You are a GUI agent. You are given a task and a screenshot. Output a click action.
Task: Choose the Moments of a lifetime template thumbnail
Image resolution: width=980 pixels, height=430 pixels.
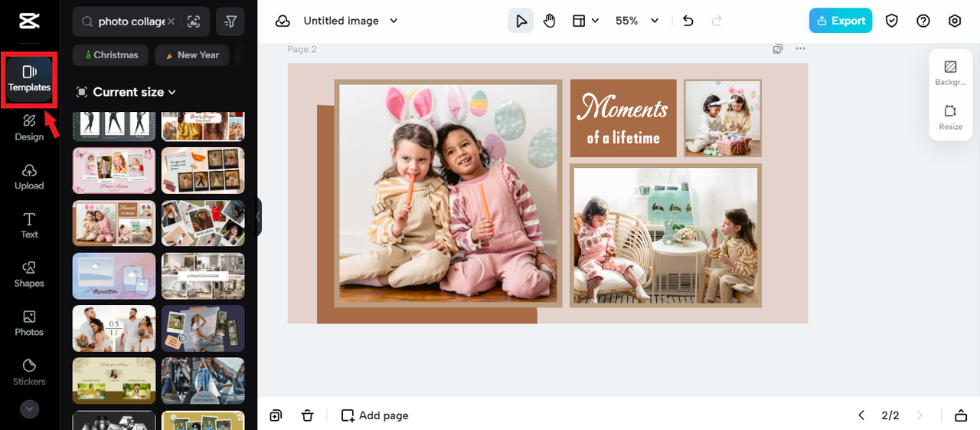(x=114, y=223)
